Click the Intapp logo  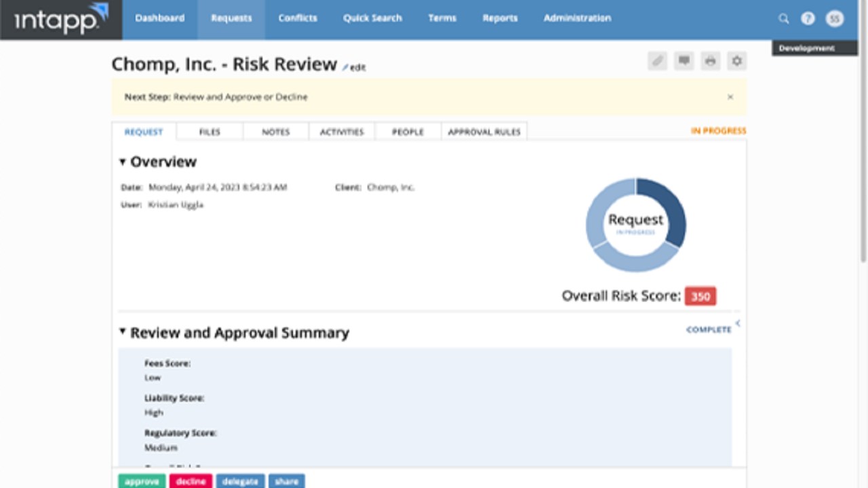(x=58, y=18)
